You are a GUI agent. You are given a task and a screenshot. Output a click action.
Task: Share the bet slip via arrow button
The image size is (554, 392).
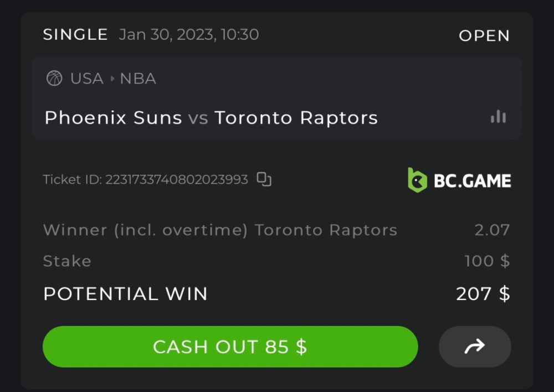[x=475, y=347]
